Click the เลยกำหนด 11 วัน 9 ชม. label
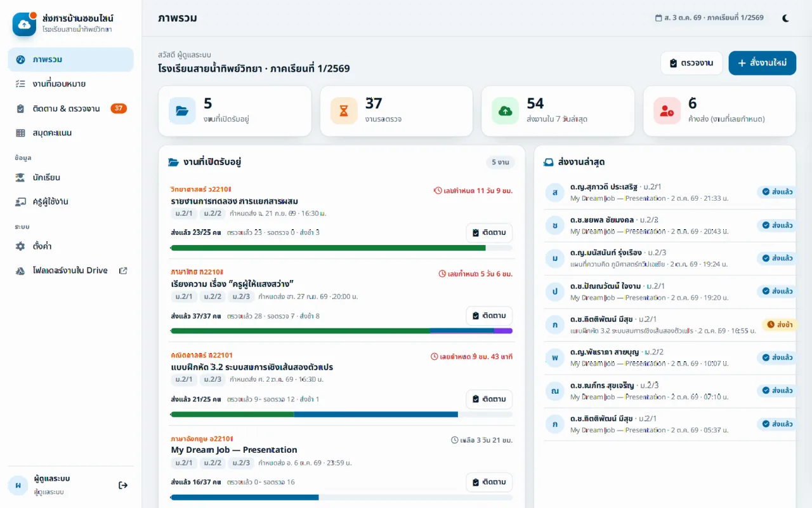This screenshot has width=812, height=508. [473, 190]
